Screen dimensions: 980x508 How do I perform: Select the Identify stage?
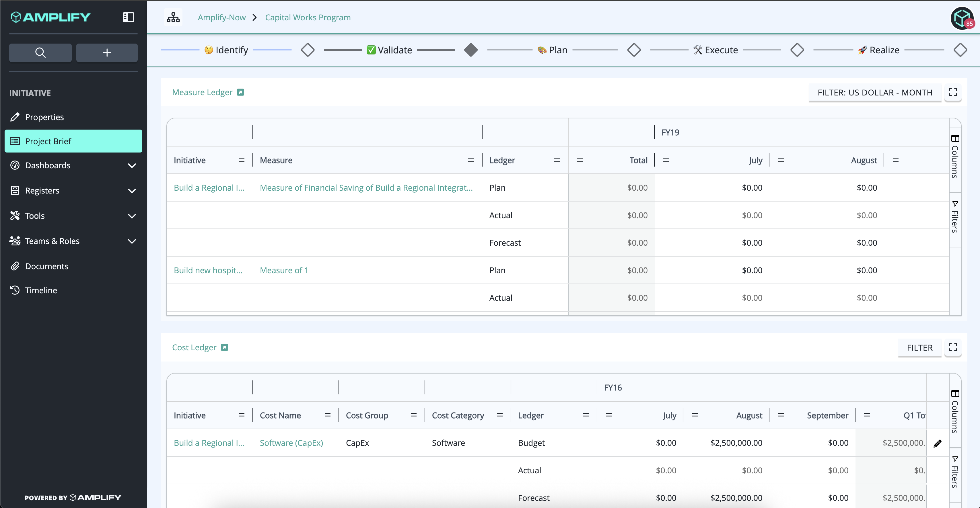coord(226,50)
